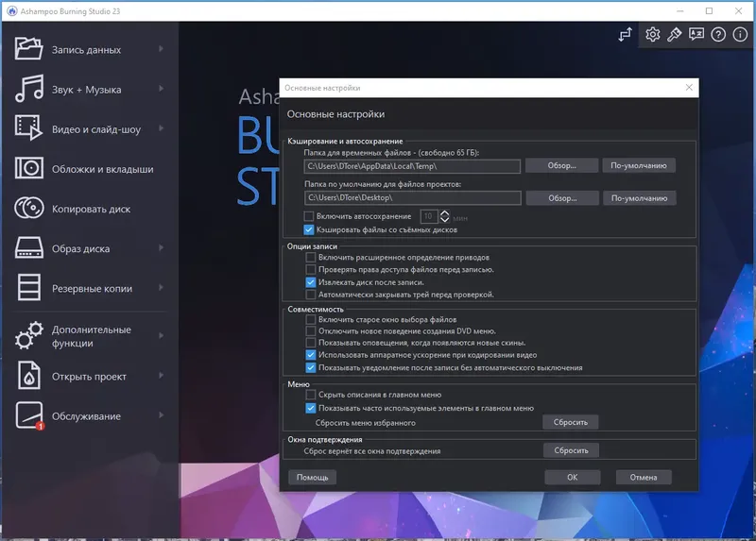
Task: Click the Обслуживание icon with red badge
Action: coord(29,415)
